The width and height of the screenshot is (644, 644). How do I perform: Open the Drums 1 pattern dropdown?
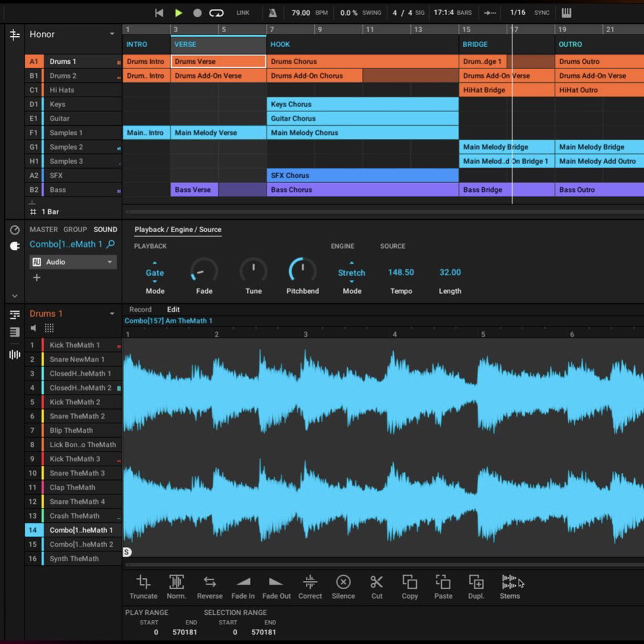(112, 313)
